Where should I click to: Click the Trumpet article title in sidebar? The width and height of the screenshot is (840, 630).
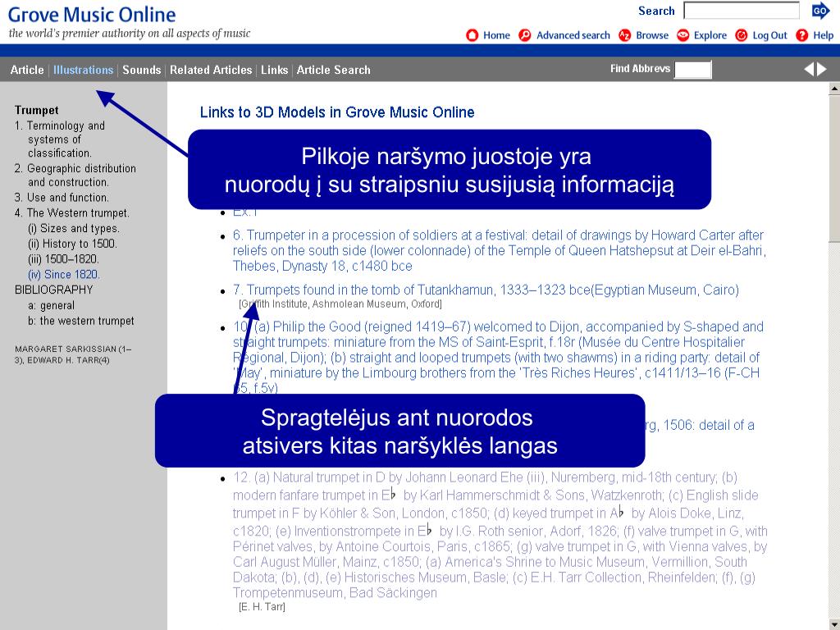[36, 111]
